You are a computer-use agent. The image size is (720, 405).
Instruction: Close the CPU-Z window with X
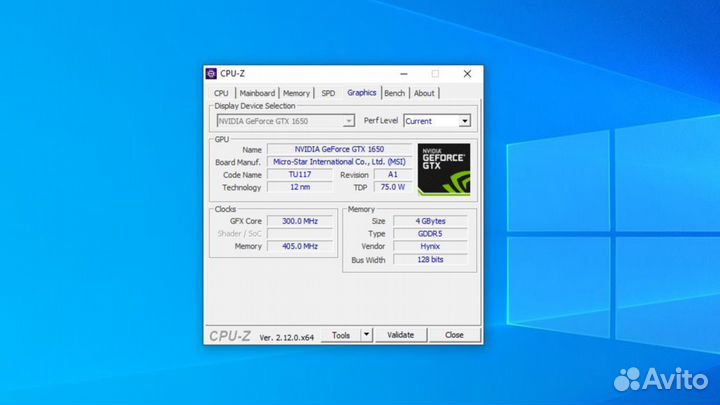[x=467, y=73]
